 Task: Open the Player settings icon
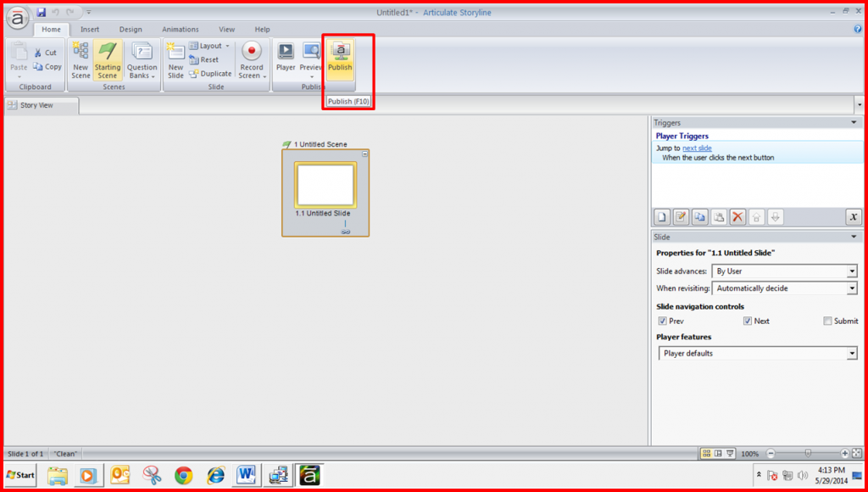pos(286,59)
